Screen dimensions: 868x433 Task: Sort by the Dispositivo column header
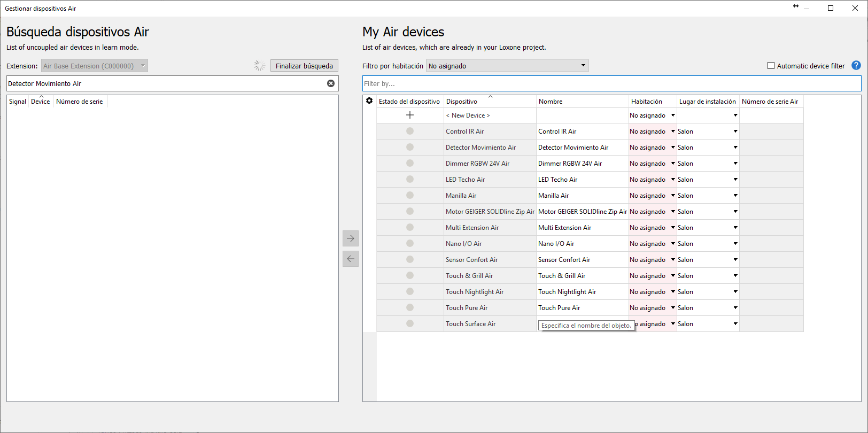click(462, 102)
